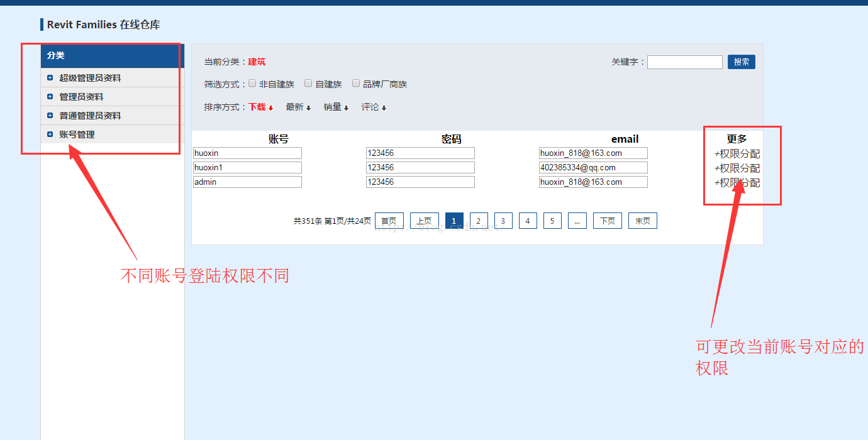Image resolution: width=868 pixels, height=440 pixels.
Task: Click the ... more pages button
Action: click(577, 221)
